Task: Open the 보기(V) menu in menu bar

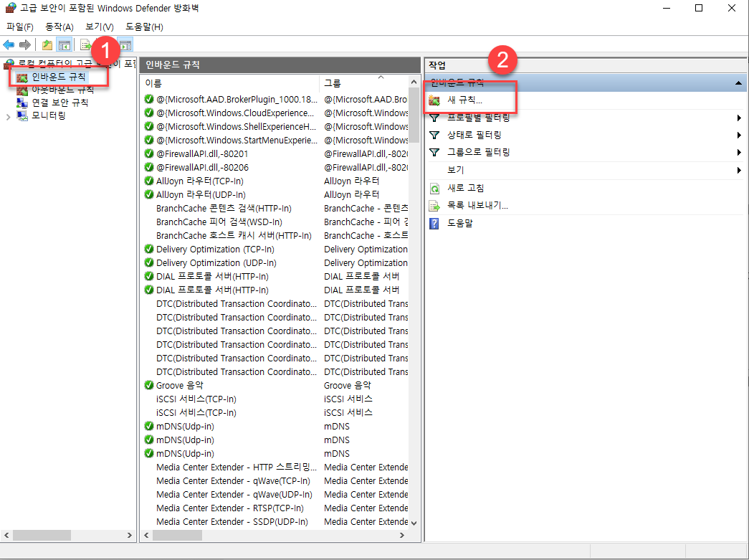Action: (100, 27)
